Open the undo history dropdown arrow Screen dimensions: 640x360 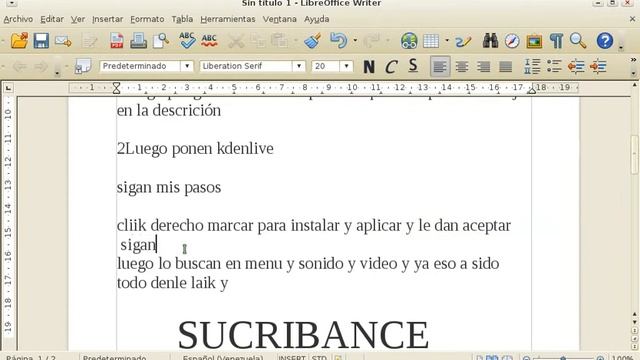[x=355, y=40]
